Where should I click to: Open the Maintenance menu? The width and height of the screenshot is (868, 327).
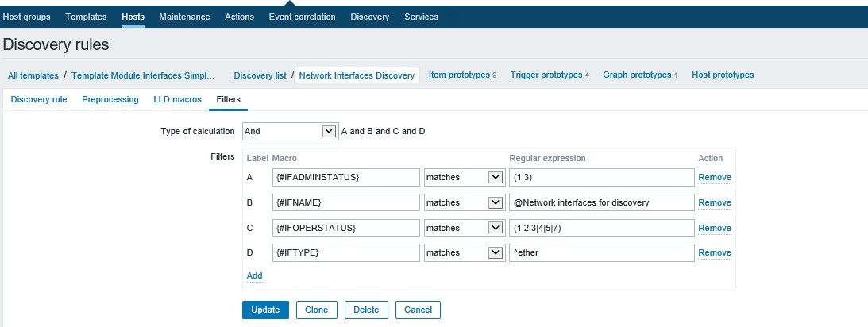click(184, 17)
